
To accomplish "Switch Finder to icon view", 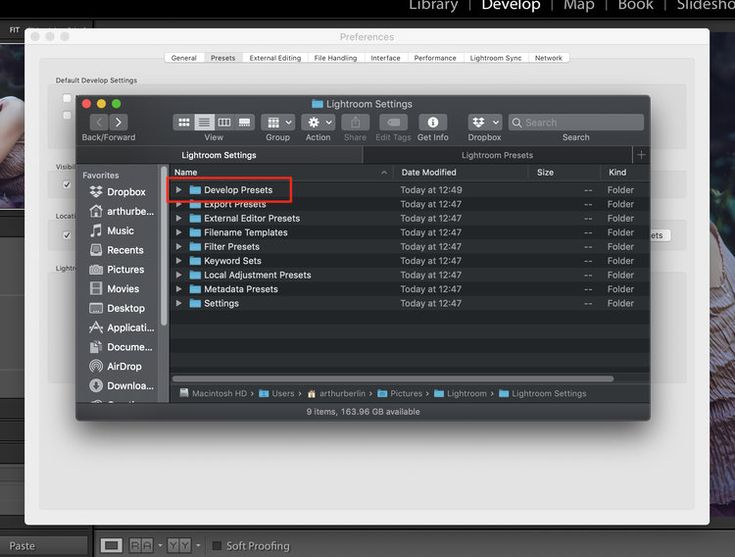I will coord(184,122).
